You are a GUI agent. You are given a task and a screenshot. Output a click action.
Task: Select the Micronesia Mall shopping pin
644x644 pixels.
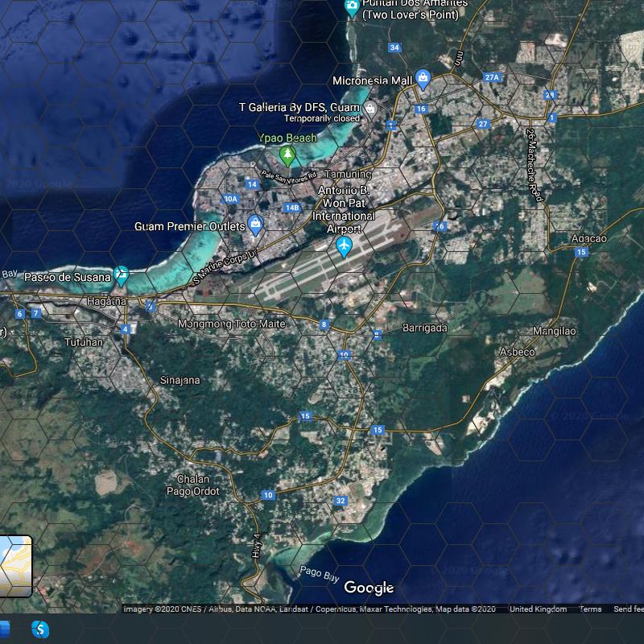[x=423, y=79]
